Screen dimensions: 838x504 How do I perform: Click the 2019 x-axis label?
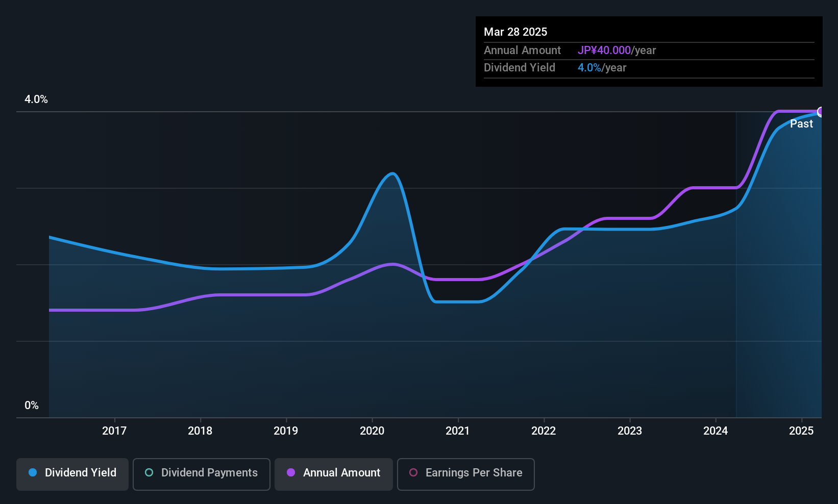[x=286, y=431]
